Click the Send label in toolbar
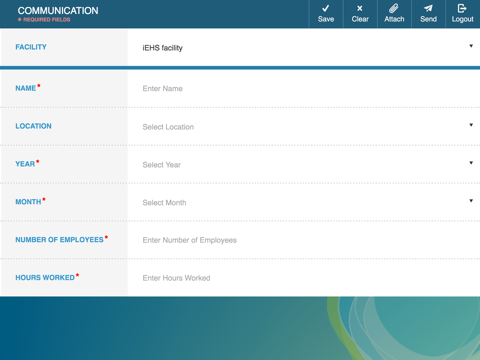The width and height of the screenshot is (480, 360). point(428,19)
